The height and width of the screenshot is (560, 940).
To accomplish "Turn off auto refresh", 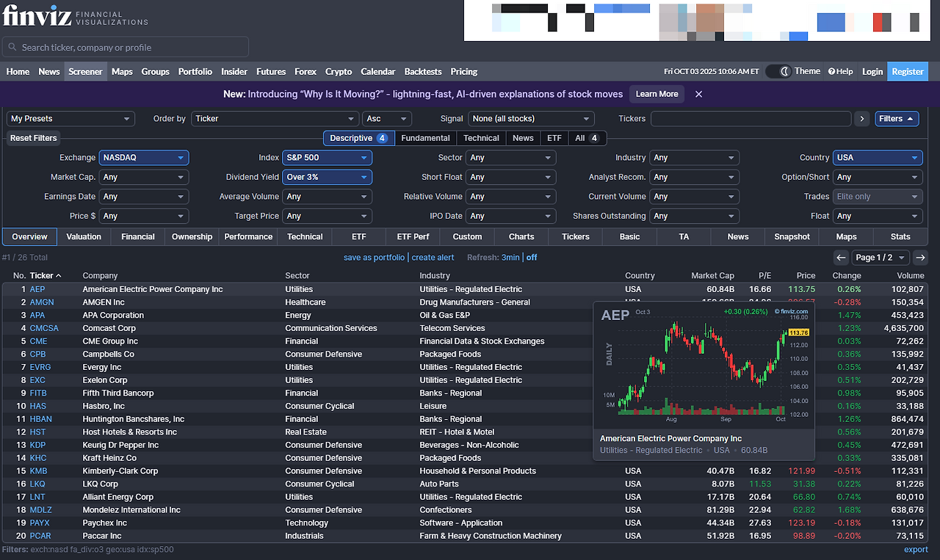I will tap(532, 258).
